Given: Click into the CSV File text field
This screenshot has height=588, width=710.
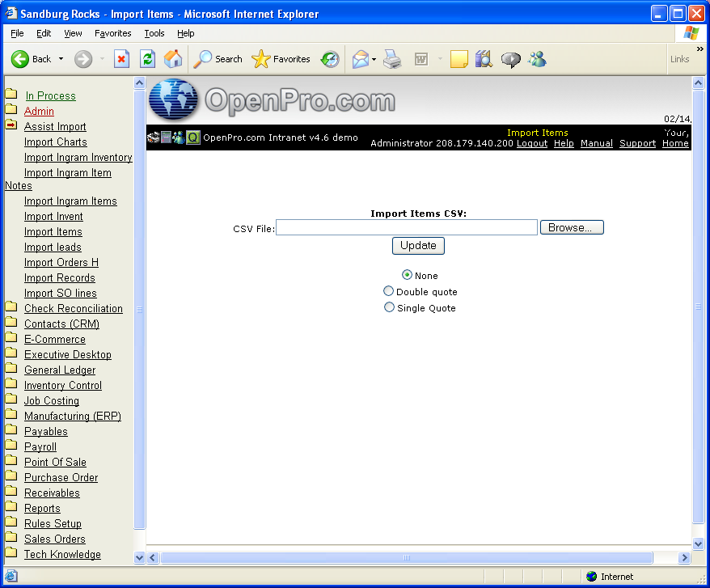Looking at the screenshot, I should coord(406,228).
